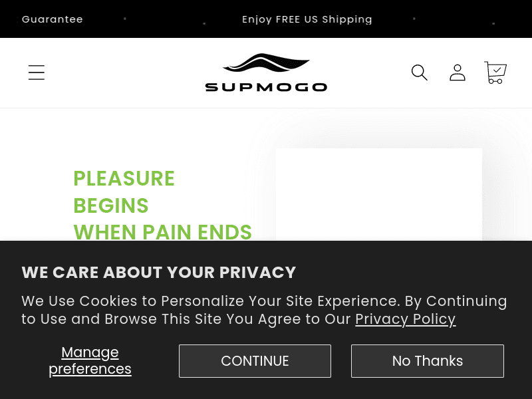Click the dot beside the shipping announcement

415,19
